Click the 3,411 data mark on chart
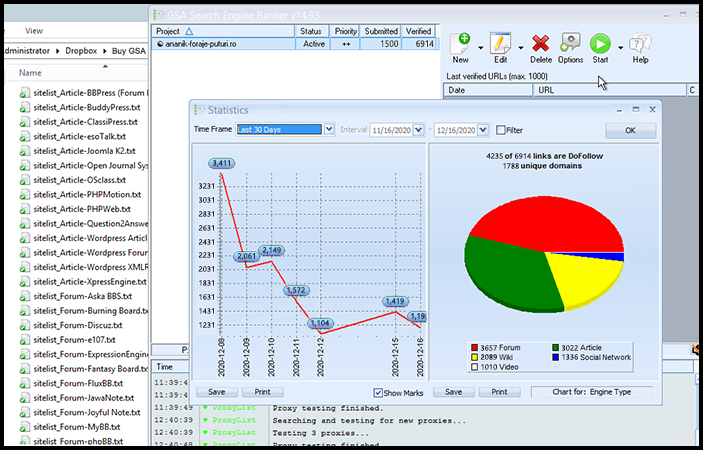Image resolution: width=703 pixels, height=450 pixels. 221,164
